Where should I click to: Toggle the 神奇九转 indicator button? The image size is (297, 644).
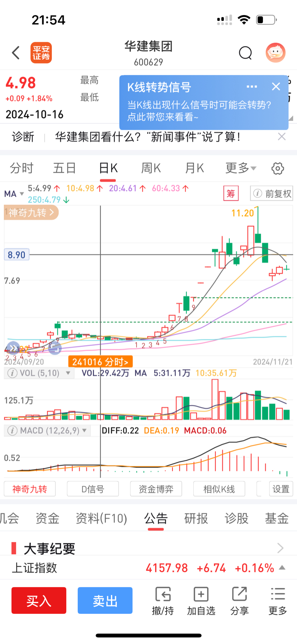click(x=30, y=489)
